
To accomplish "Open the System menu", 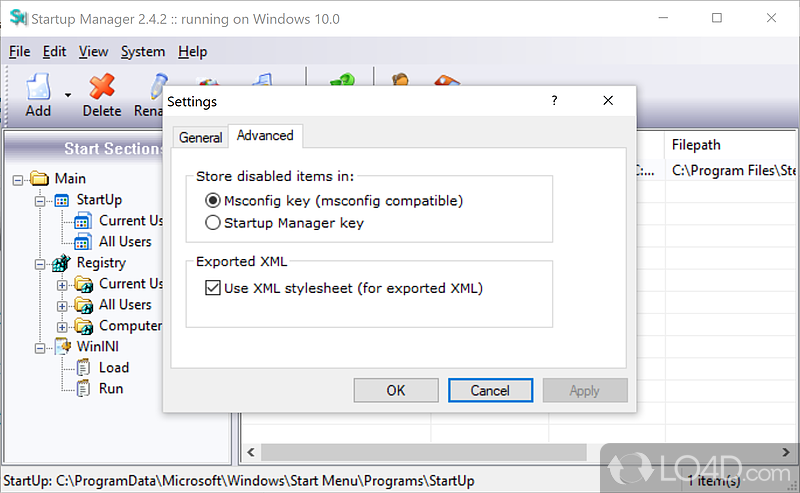I will pos(143,52).
